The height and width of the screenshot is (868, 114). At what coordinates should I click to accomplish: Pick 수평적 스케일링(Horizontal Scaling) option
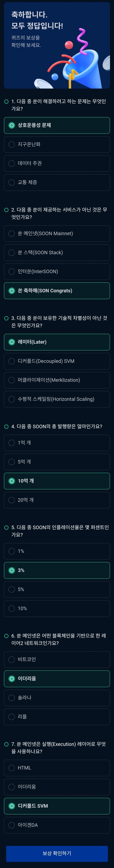pos(57,399)
